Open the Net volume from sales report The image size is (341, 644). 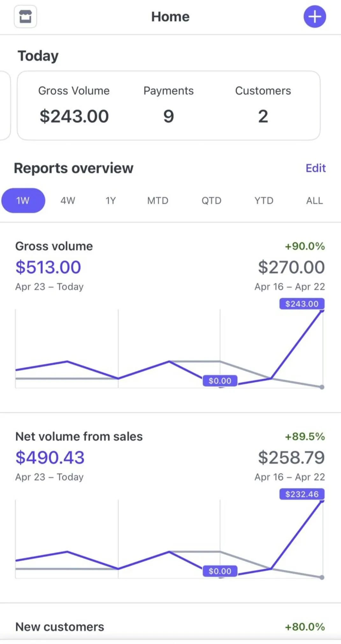point(79,436)
